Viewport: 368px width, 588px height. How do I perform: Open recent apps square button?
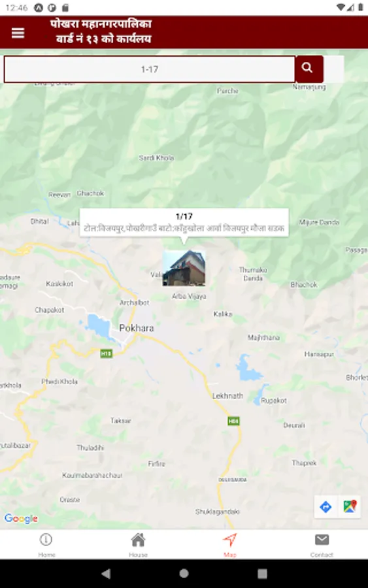pos(262,574)
